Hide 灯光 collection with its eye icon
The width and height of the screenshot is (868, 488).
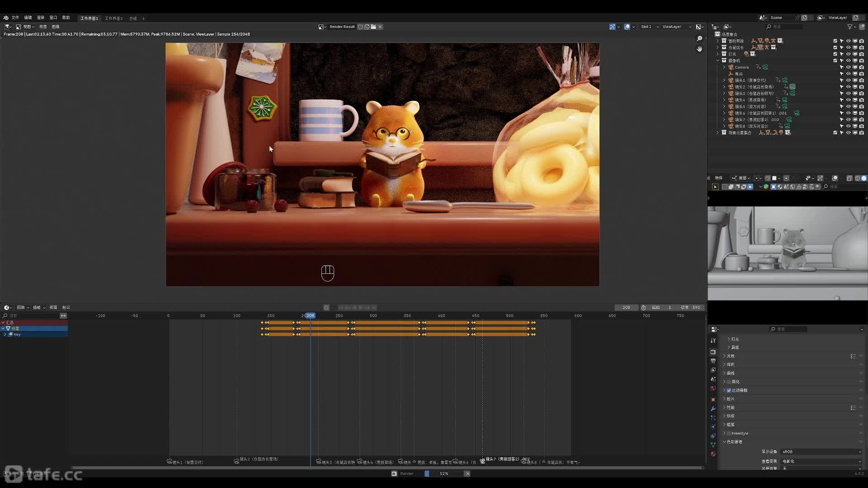click(848, 54)
